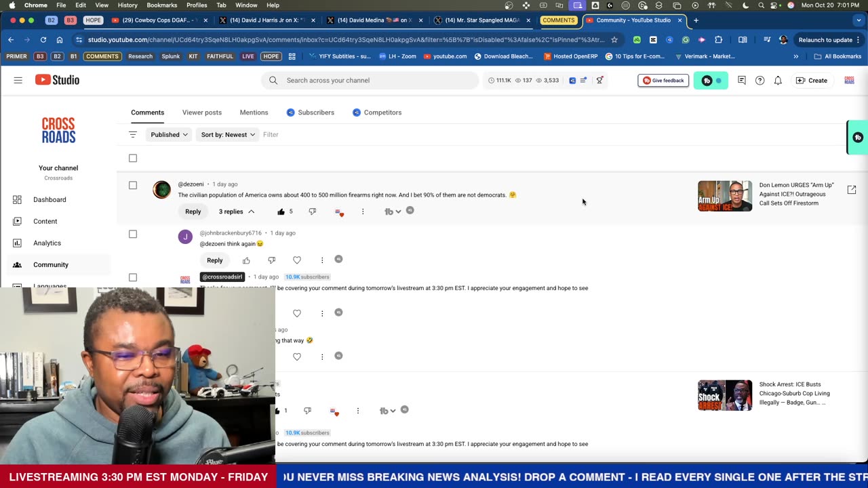Click the Chrome address bar URL
The image size is (868, 488).
click(346, 40)
